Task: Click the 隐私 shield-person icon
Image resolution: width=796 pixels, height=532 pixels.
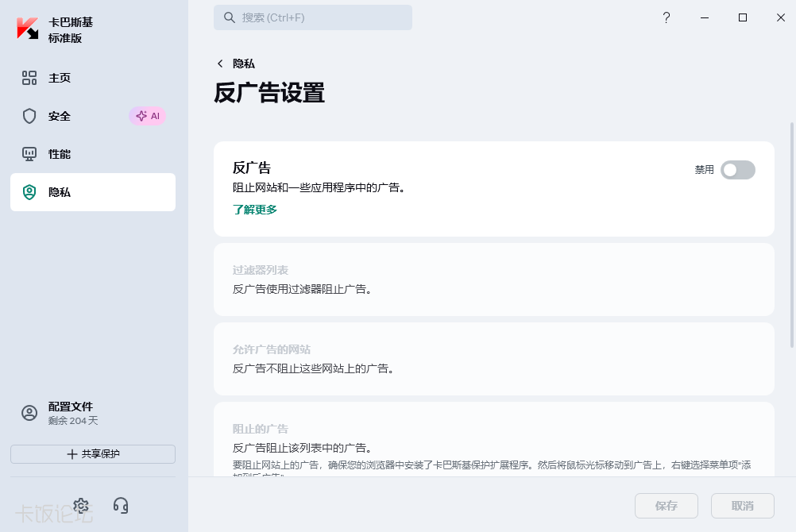Action: [29, 192]
